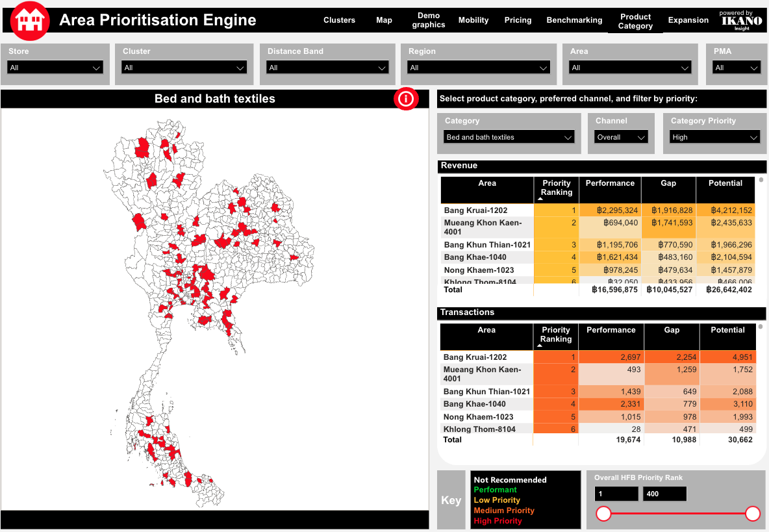Switch to the Expansion tab

pyautogui.click(x=688, y=20)
